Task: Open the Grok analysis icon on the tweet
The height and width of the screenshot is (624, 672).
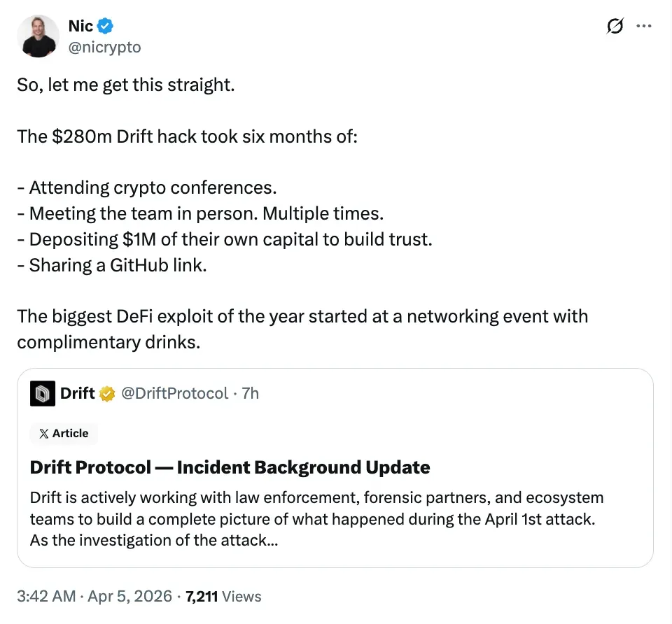Action: [x=614, y=26]
